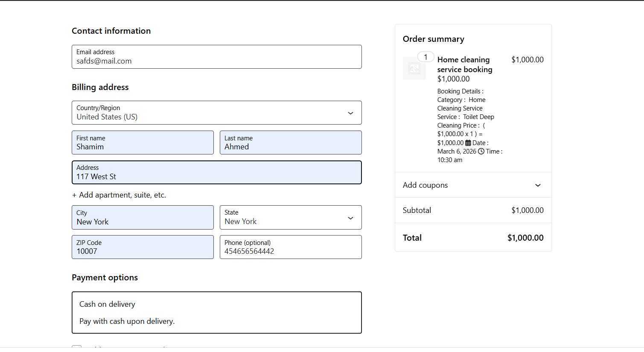Viewport: 644px width, 352px height.
Task: Click the chevron arrow in State field
Action: click(350, 218)
